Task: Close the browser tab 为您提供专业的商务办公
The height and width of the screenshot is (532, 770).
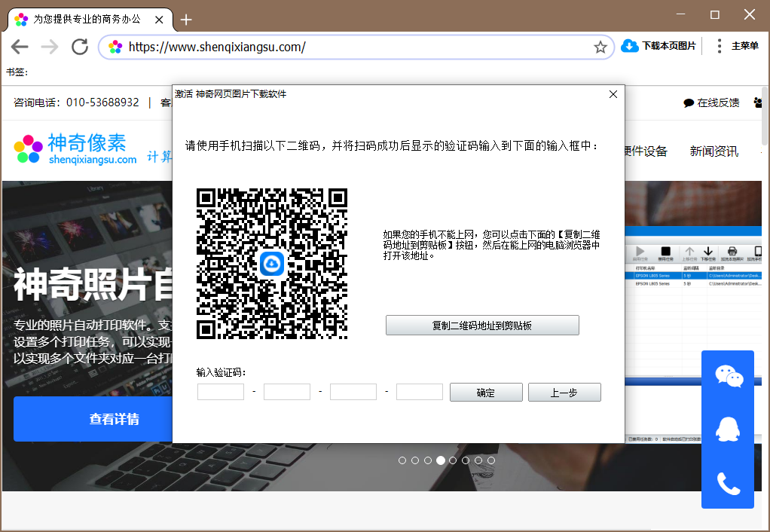Action: (x=159, y=20)
